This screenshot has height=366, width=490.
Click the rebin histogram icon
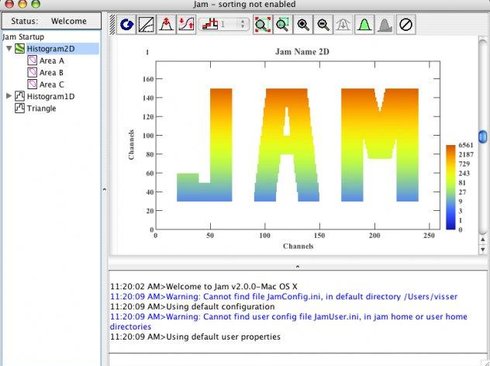pyautogui.click(x=210, y=24)
